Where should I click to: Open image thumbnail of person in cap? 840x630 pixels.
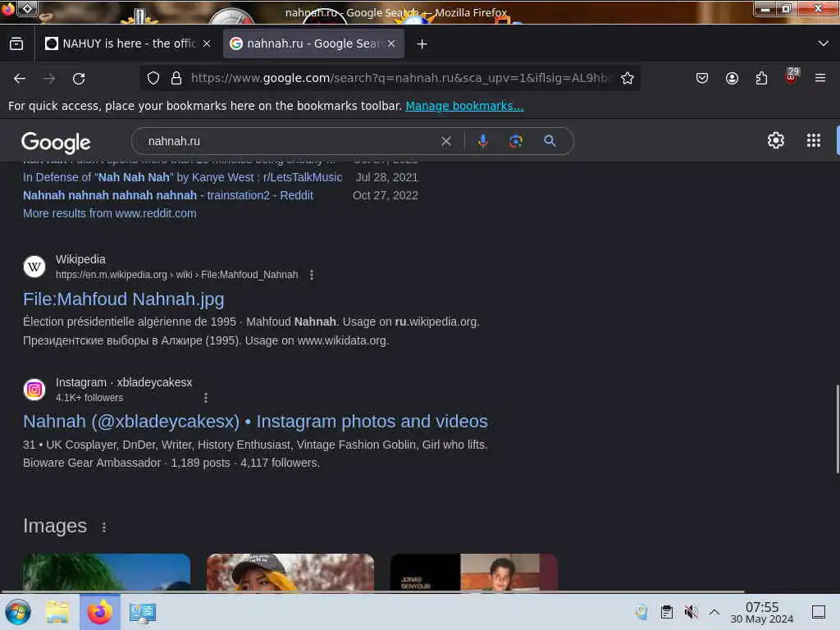pyautogui.click(x=290, y=573)
